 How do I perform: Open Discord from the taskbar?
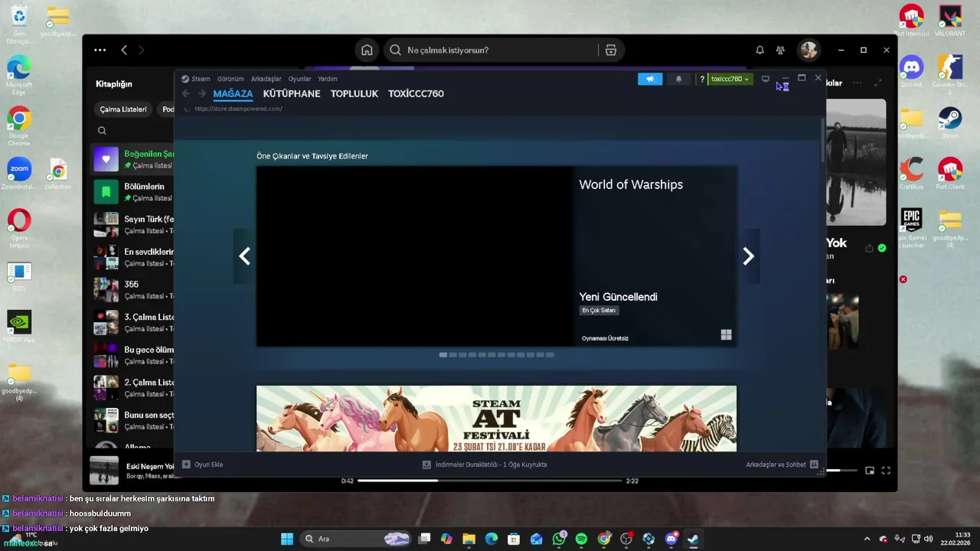671,539
